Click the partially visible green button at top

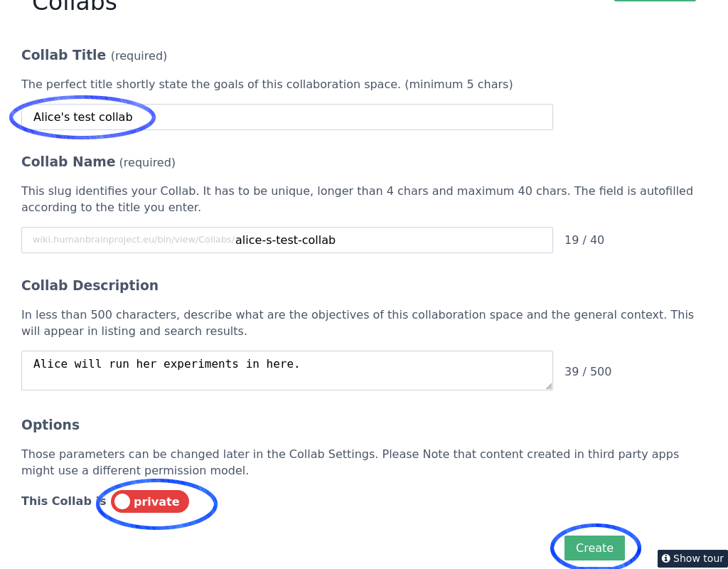coord(654,1)
